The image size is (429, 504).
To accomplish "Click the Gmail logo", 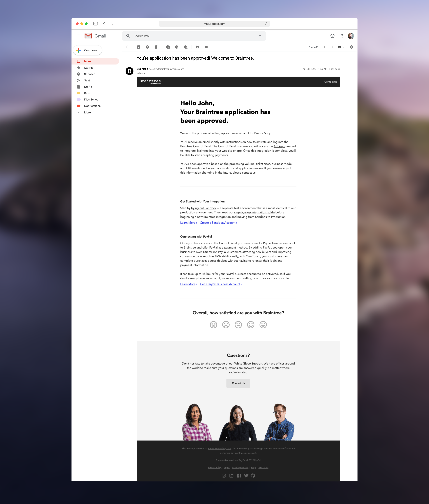I will click(x=95, y=36).
